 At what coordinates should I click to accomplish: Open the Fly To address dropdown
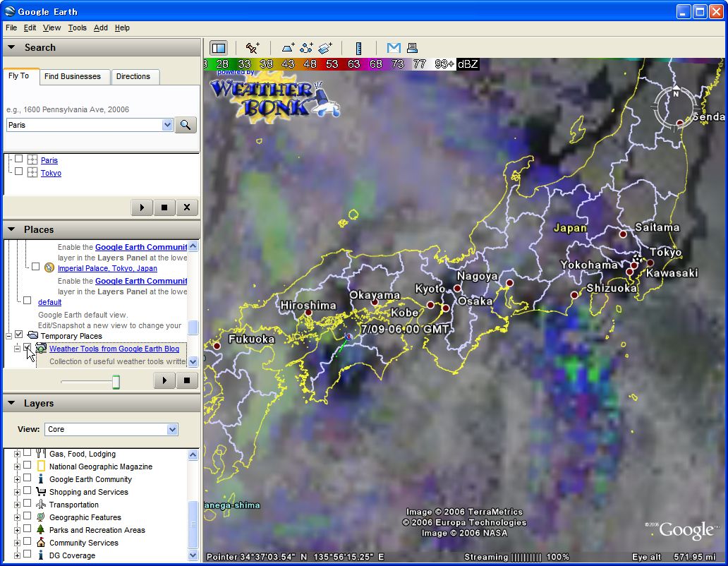168,125
